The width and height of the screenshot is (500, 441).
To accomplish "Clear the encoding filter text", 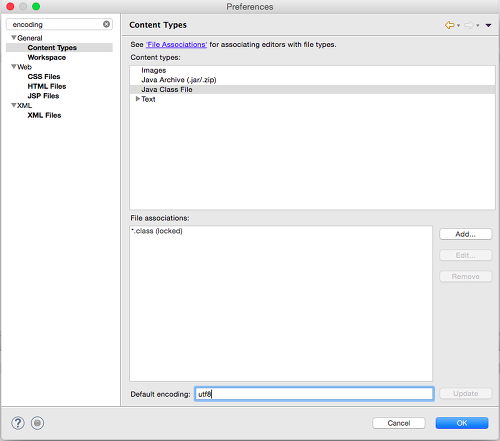I will pos(106,24).
